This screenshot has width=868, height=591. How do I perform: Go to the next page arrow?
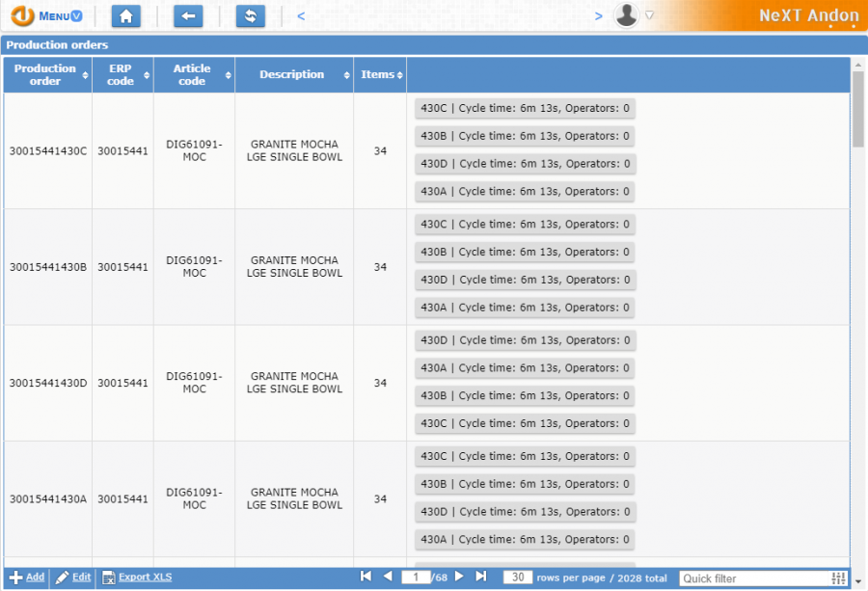point(458,575)
